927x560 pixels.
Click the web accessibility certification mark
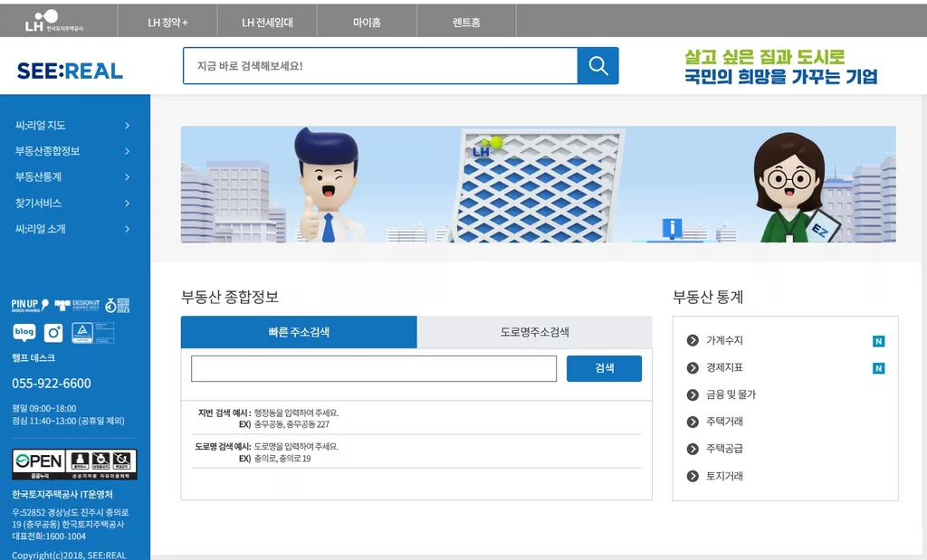coord(92,333)
